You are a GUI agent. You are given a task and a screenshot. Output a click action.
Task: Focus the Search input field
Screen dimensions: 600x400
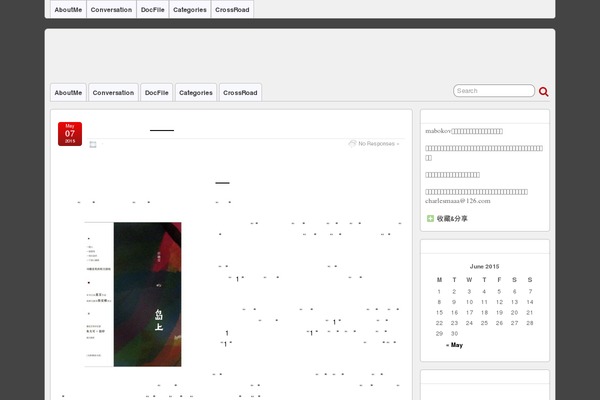pos(494,91)
